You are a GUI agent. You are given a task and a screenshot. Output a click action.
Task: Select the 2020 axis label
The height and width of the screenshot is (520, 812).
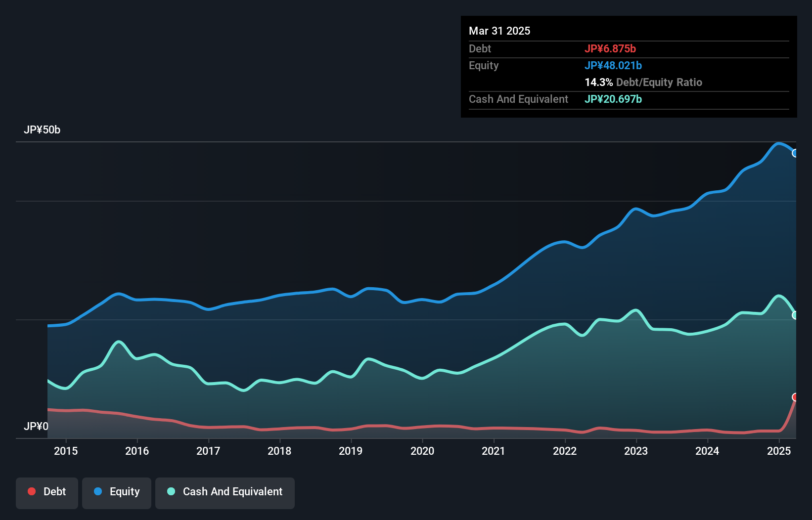point(423,451)
